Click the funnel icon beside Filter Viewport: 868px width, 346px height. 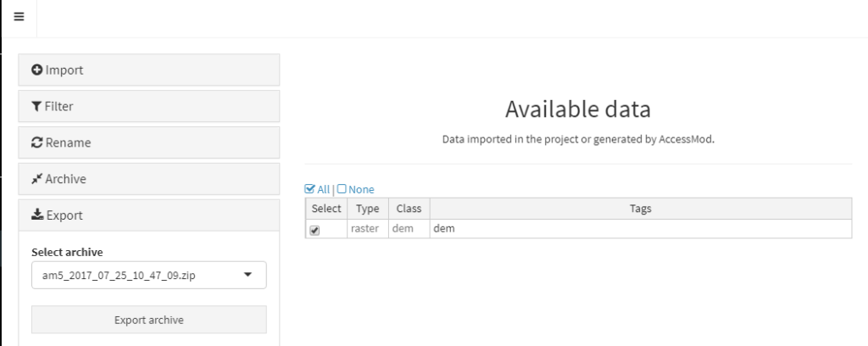[36, 107]
